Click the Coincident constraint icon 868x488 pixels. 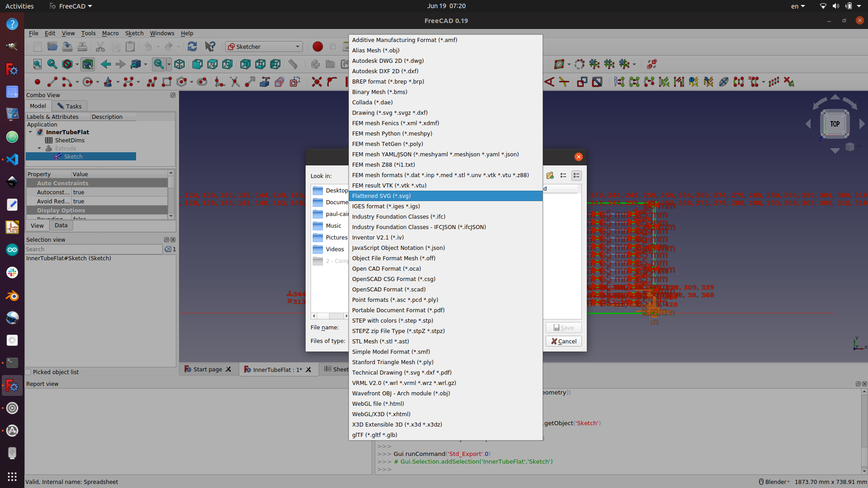pos(317,82)
